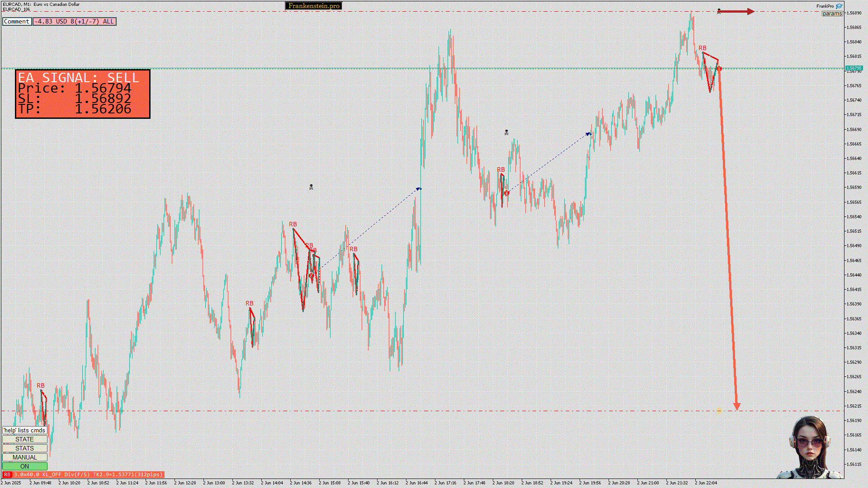
Task: Click the yellow take-profit star marker
Action: click(x=719, y=412)
